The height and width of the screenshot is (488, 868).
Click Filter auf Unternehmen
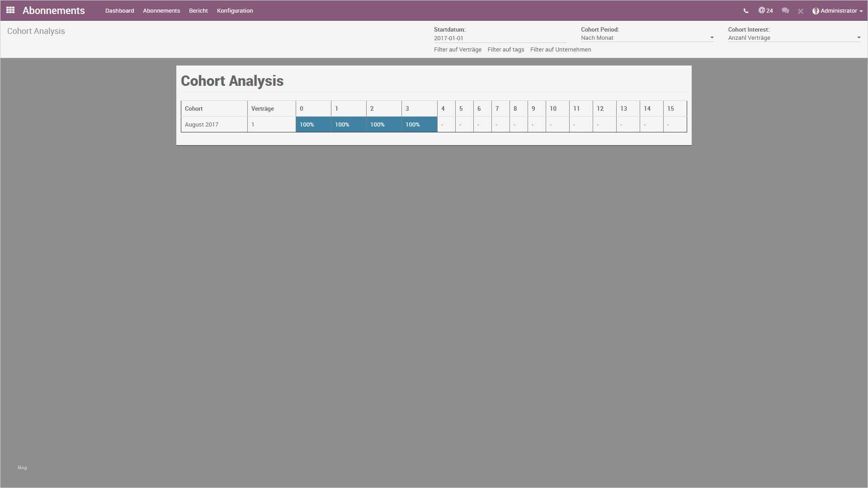coord(560,50)
